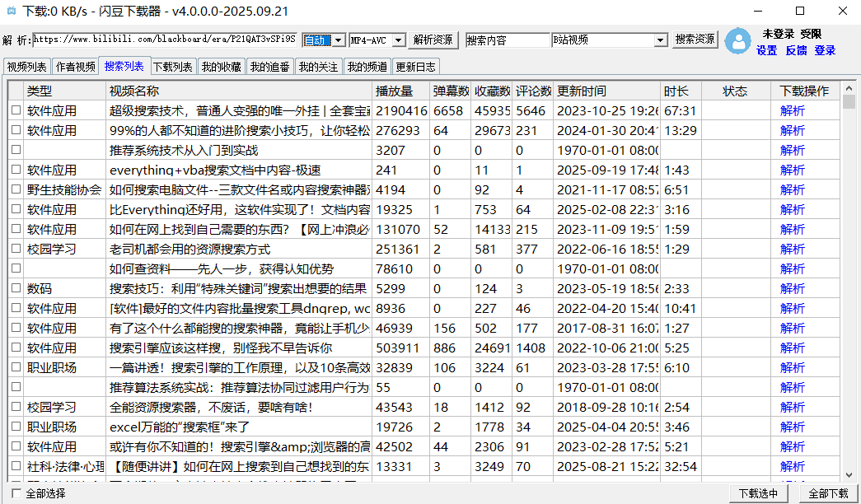Click the 登录 login link

coord(826,50)
